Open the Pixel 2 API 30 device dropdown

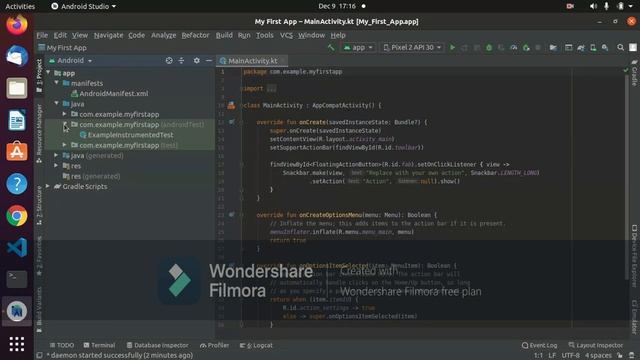click(x=412, y=48)
